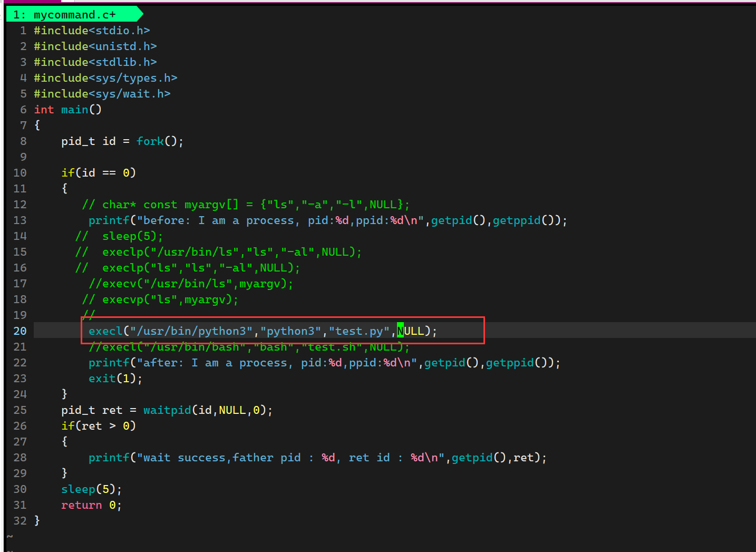756x552 pixels.
Task: Click commented execl bash test.sh line
Action: click(x=249, y=347)
